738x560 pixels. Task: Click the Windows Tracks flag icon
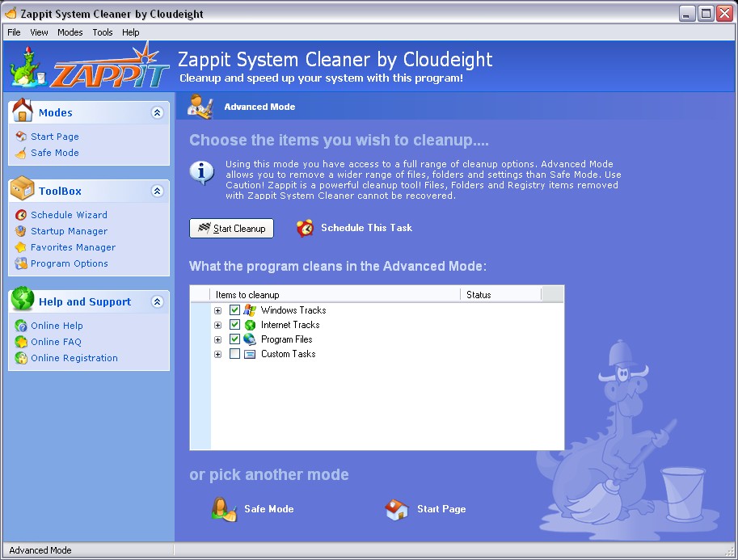(x=250, y=310)
